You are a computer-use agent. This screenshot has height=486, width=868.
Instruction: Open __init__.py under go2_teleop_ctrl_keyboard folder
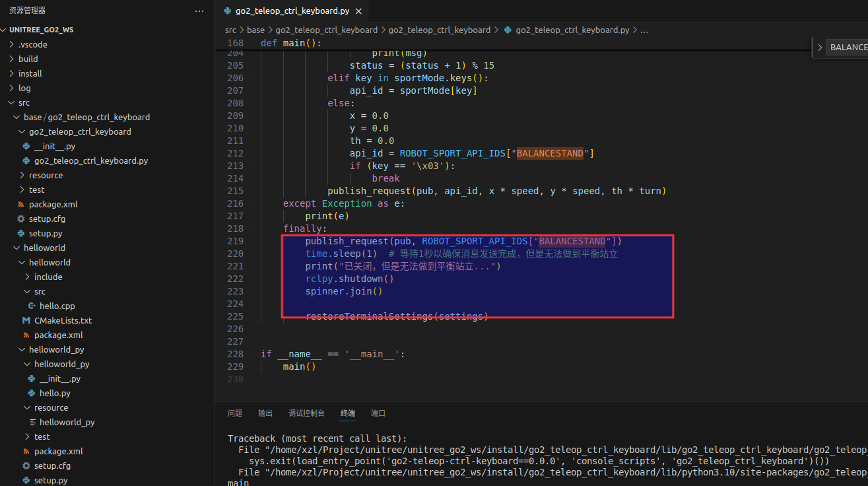tap(55, 146)
